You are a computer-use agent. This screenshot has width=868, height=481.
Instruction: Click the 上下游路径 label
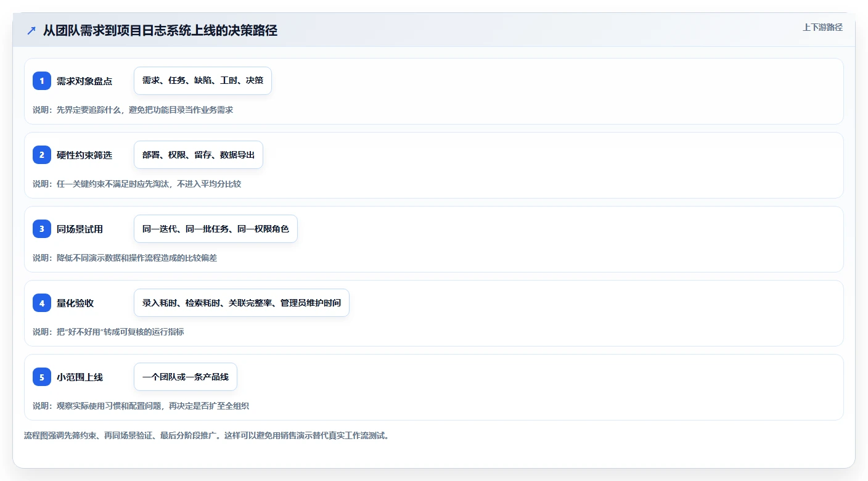coord(822,27)
